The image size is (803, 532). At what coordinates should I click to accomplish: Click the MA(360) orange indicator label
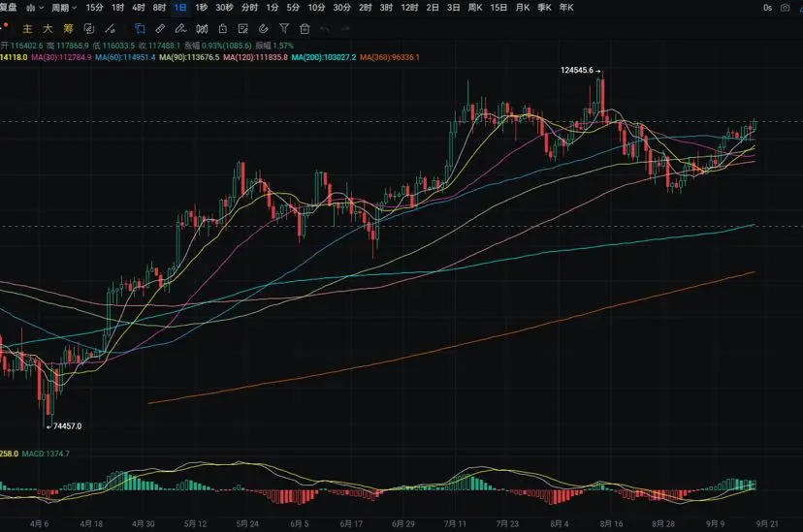point(390,57)
